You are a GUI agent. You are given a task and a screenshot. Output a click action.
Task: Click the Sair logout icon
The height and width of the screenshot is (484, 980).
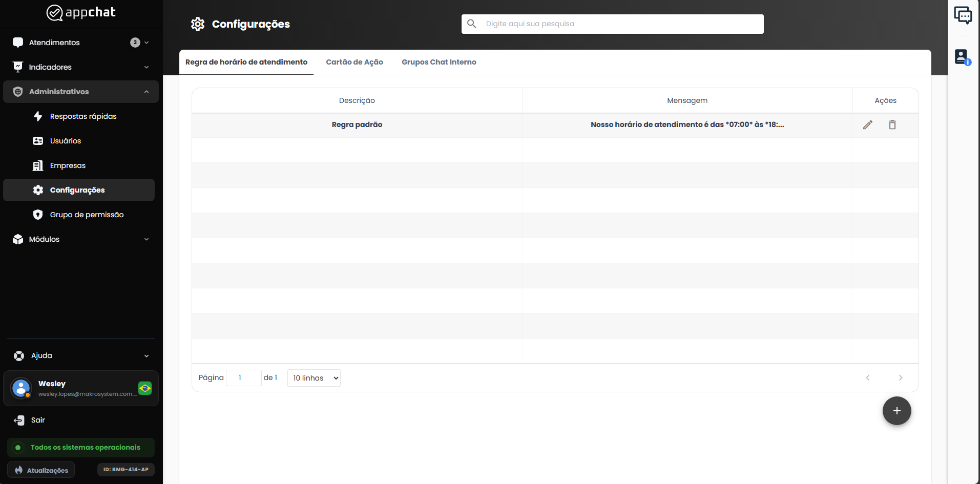19,420
